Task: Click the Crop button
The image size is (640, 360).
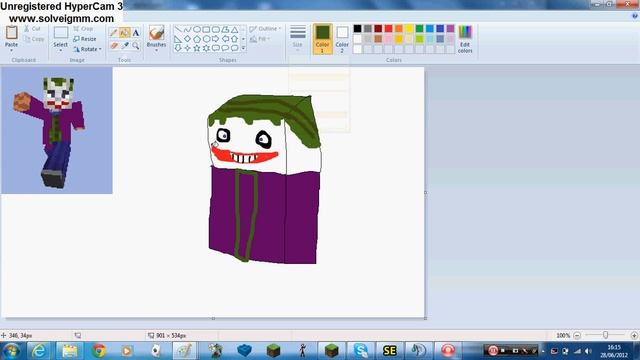Action: [x=83, y=29]
